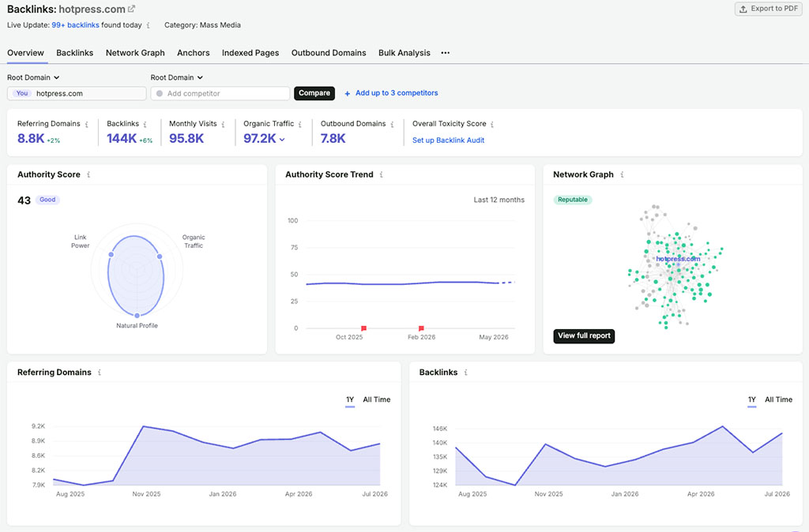The width and height of the screenshot is (809, 532).
Task: Click info icon on Authority Score card
Action: [88, 174]
